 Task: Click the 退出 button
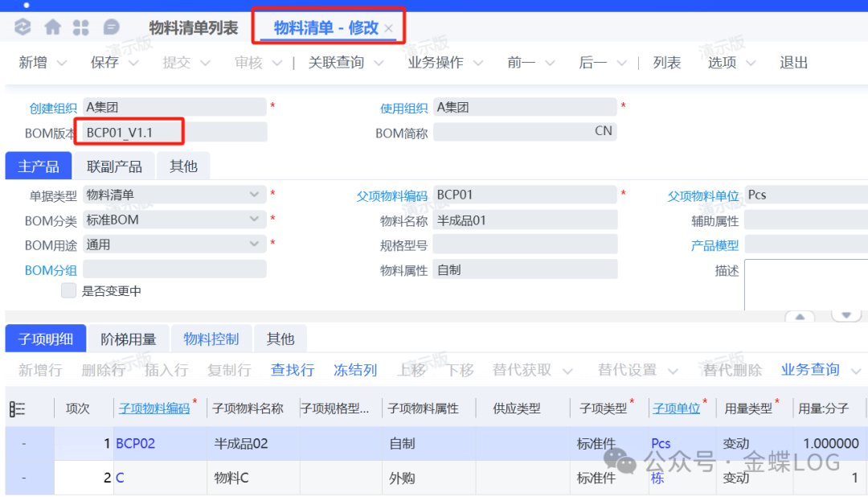coord(793,63)
